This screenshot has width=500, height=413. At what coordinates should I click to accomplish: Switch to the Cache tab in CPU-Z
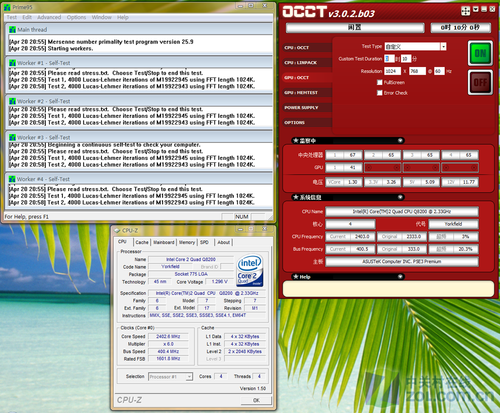142,242
